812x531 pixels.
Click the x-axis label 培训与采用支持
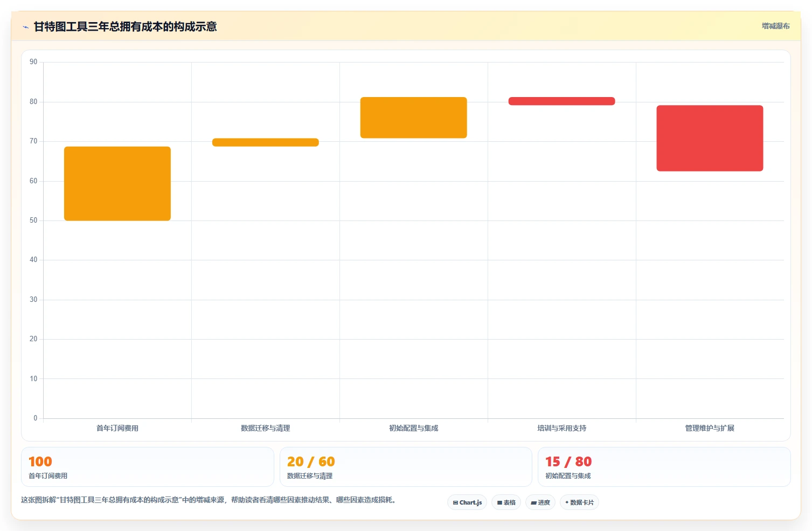click(561, 428)
